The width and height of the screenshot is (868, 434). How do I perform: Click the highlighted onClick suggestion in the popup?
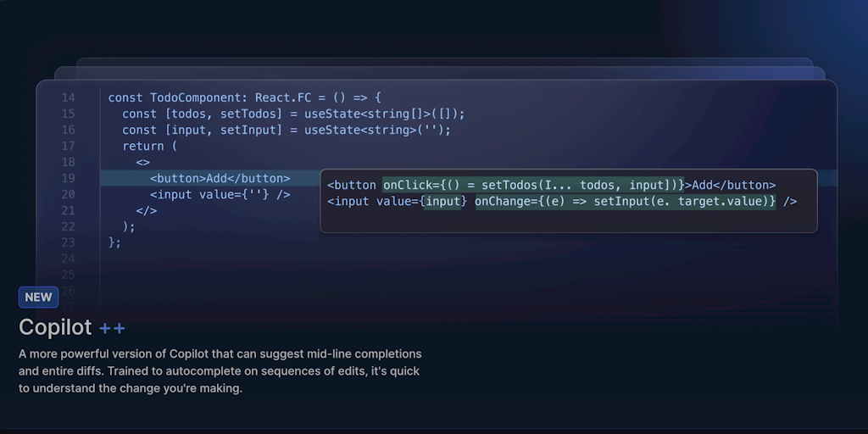click(x=533, y=185)
